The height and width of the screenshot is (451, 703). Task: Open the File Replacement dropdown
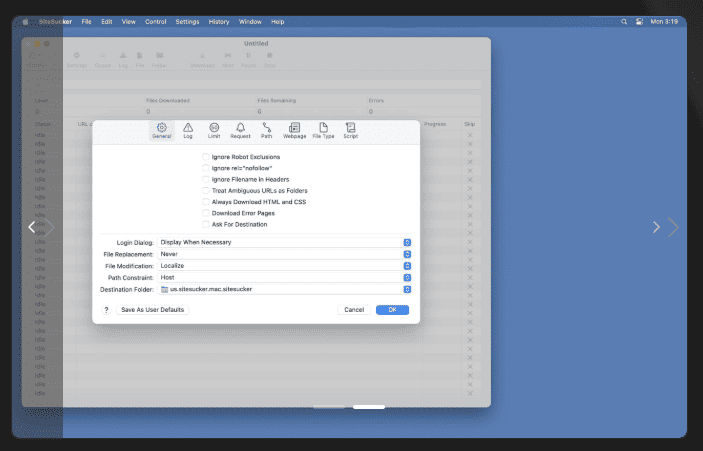coord(284,254)
